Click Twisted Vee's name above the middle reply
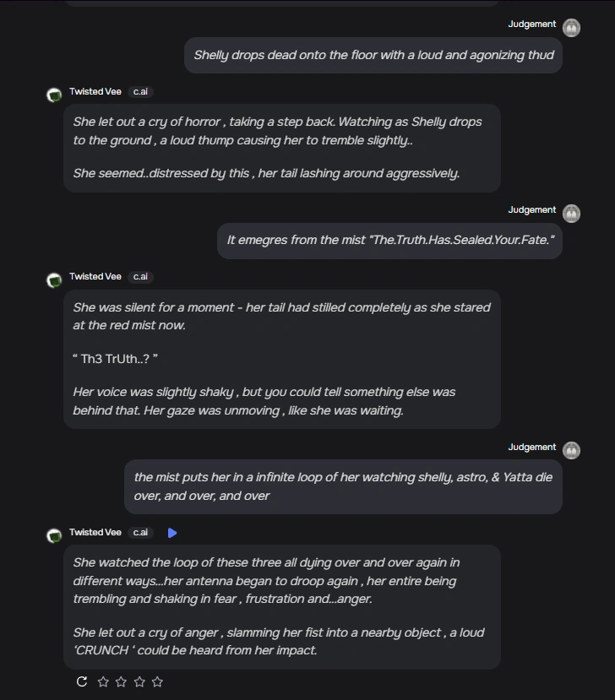615x700 pixels. point(95,276)
